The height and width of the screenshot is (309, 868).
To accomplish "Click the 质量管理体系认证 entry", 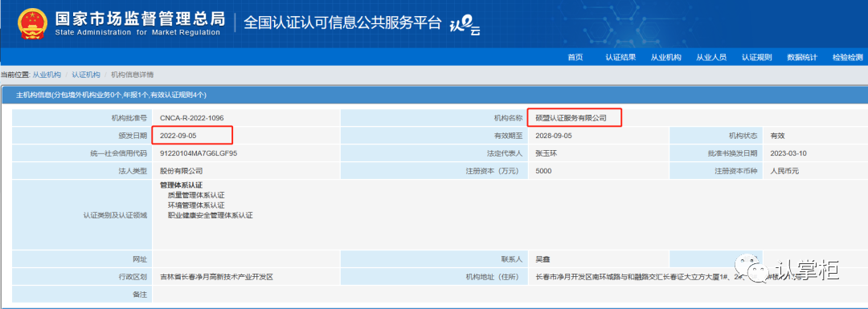I will [x=196, y=195].
